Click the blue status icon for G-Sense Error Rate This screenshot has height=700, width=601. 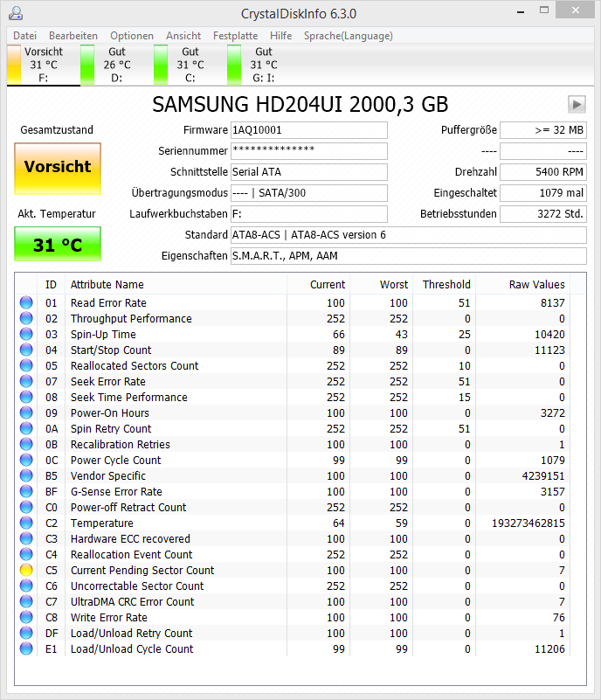tap(26, 491)
